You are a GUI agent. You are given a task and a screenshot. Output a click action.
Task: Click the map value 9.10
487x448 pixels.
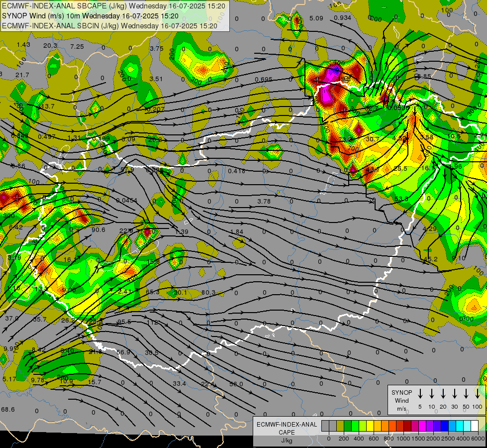click(x=459, y=258)
